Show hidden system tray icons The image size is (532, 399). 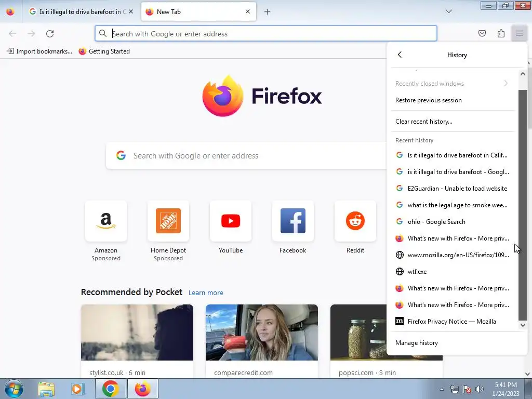pyautogui.click(x=442, y=389)
